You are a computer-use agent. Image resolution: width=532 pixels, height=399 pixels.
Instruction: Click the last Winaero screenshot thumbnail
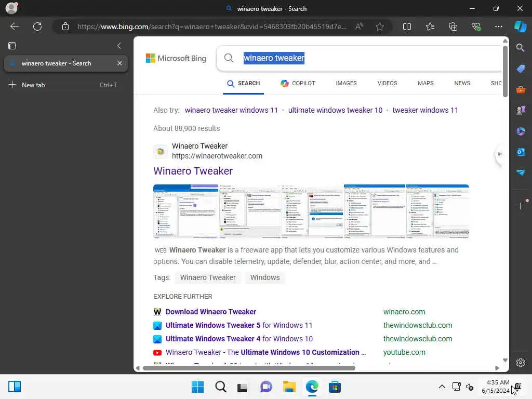tap(437, 211)
